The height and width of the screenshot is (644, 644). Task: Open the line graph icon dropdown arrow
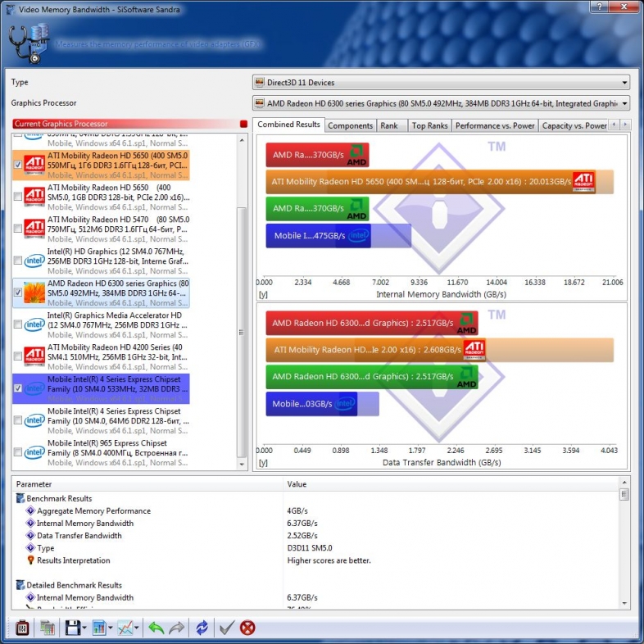click(136, 628)
